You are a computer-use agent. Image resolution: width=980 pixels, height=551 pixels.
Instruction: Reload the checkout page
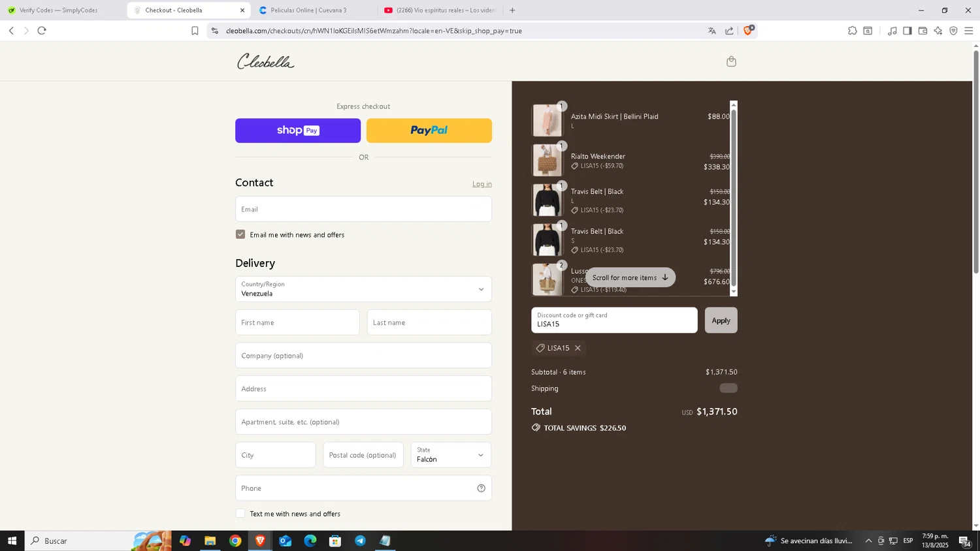[42, 31]
